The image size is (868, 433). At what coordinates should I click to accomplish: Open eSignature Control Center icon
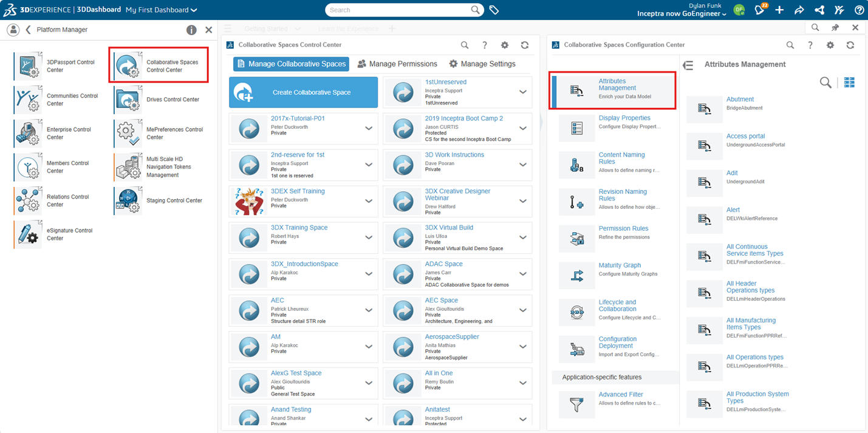[28, 234]
